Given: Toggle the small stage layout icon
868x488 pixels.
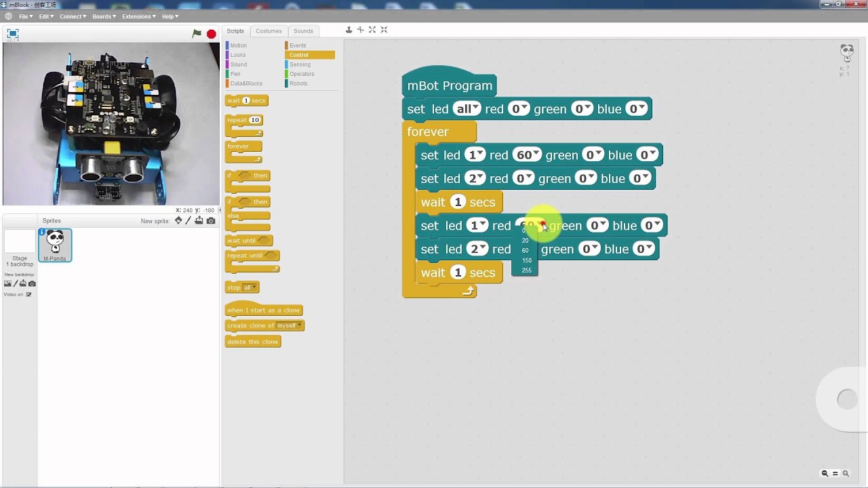Looking at the screenshot, I should [x=12, y=33].
